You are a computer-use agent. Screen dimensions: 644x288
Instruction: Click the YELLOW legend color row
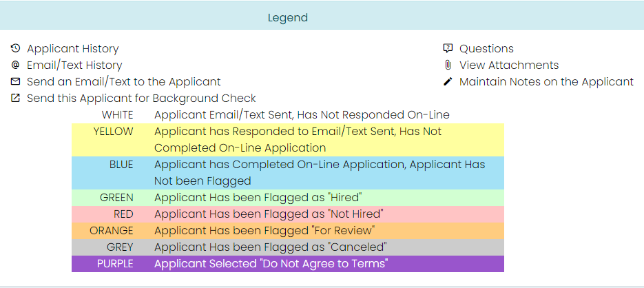tap(288, 140)
